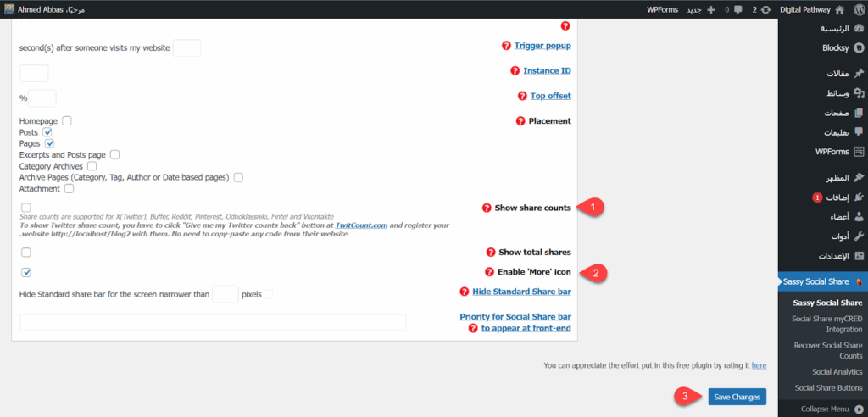868x417 pixels.
Task: Click the Save Changes button
Action: [x=737, y=397]
